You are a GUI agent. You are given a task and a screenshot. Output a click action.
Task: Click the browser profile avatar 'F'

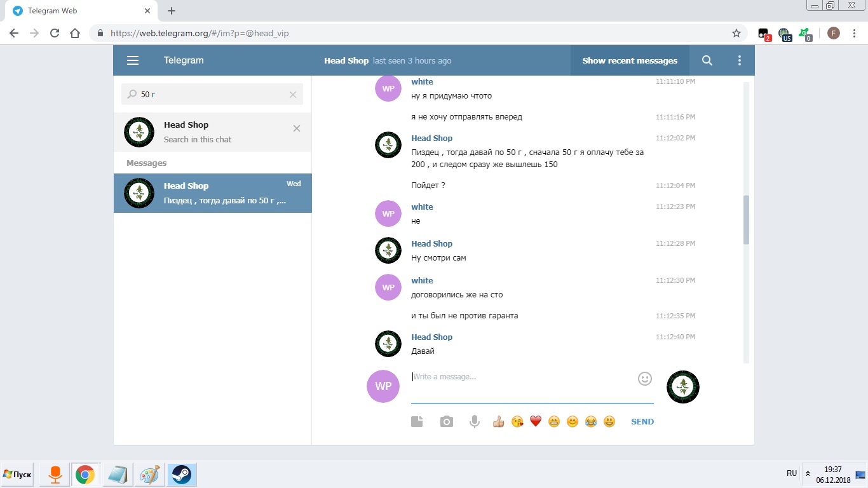click(834, 33)
